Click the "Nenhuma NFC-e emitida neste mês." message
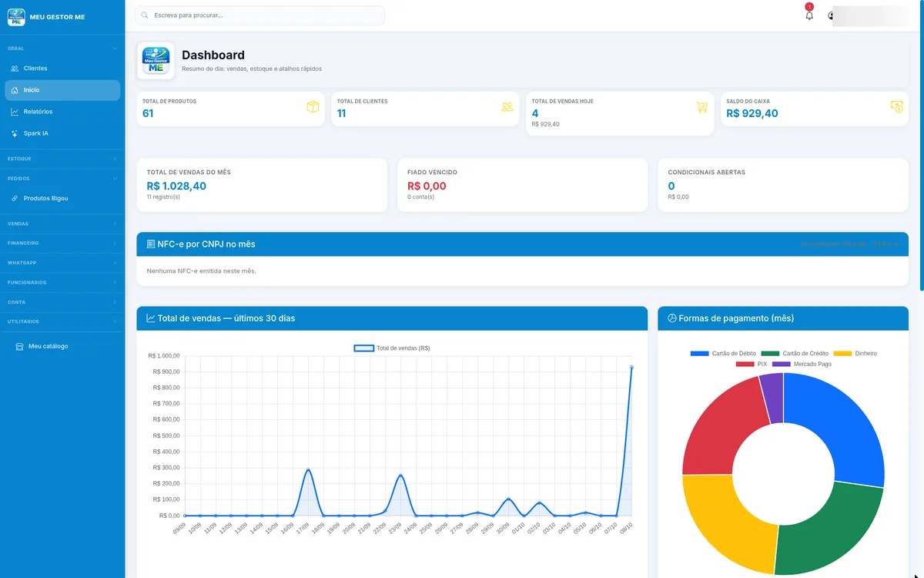This screenshot has height=578, width=924. pos(201,271)
